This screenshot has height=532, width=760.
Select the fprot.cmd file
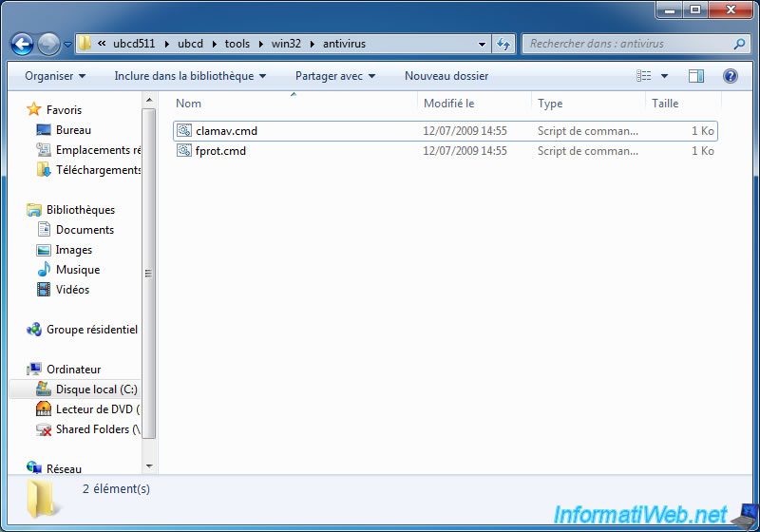point(220,151)
